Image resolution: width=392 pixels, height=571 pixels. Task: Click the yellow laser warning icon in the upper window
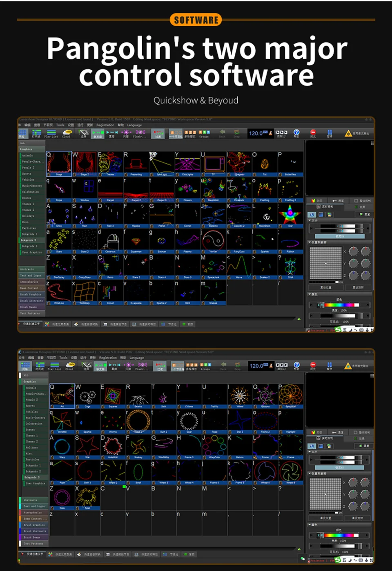(x=348, y=133)
